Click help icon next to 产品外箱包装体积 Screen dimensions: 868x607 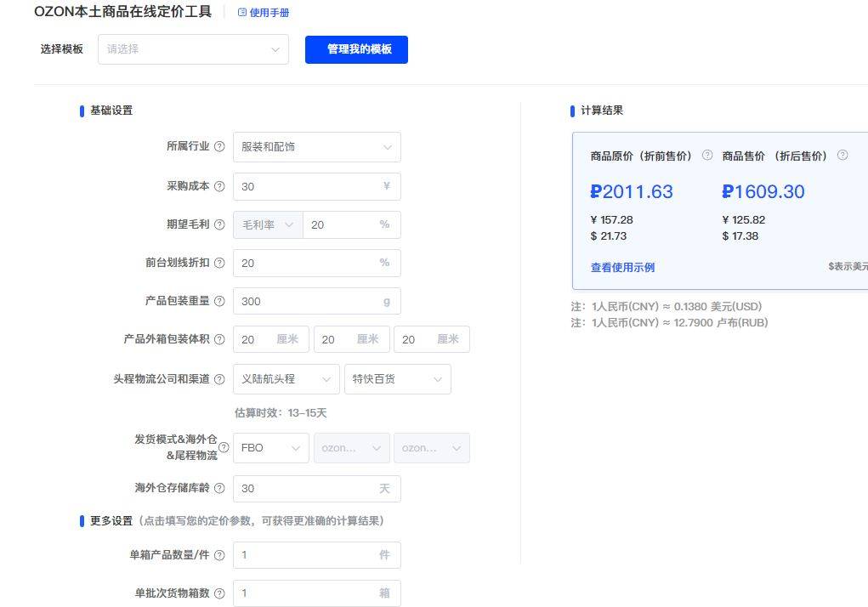pyautogui.click(x=219, y=339)
